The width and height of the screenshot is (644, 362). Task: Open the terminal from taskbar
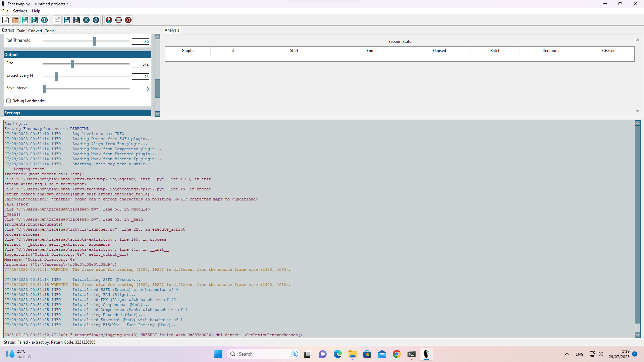pyautogui.click(x=412, y=354)
